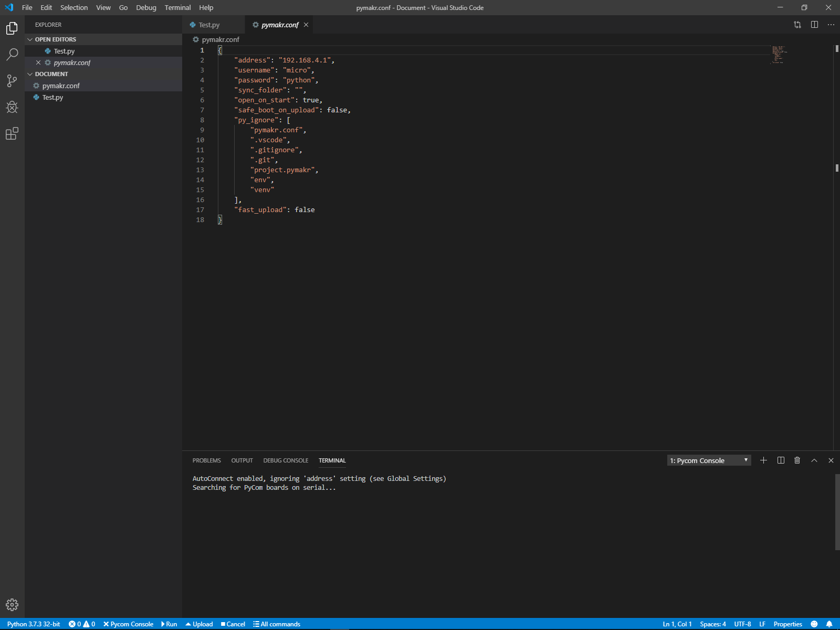Maximize the terminal panel with chevron
Image resolution: width=840 pixels, height=630 pixels.
coord(814,460)
